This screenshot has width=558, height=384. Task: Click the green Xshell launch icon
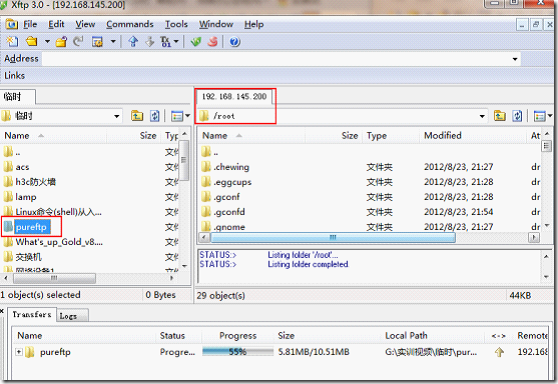point(196,42)
